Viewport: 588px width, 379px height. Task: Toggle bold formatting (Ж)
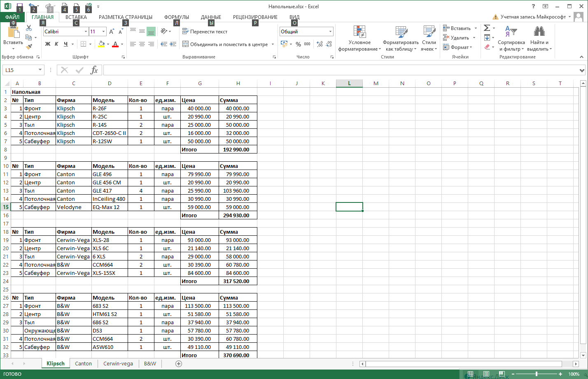click(48, 44)
